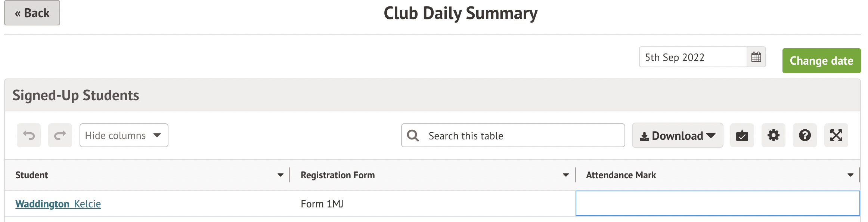Viewport: 868px width, 222px height.
Task: Expand Registration Form column menu arrow
Action: (x=566, y=175)
